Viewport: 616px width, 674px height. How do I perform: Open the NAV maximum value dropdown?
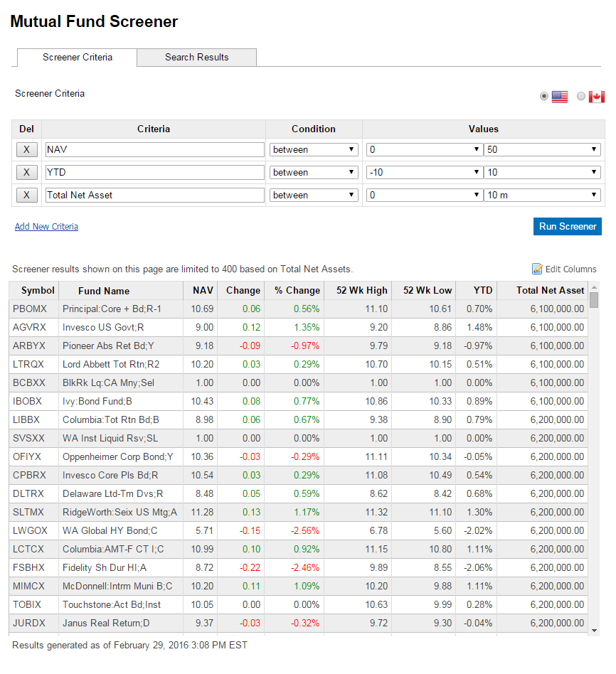tap(542, 149)
